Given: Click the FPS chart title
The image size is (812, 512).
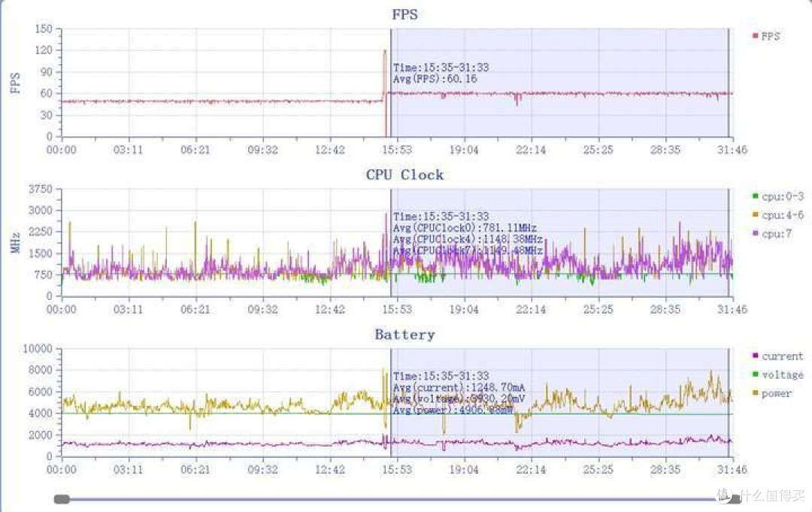Looking at the screenshot, I should (x=404, y=14).
